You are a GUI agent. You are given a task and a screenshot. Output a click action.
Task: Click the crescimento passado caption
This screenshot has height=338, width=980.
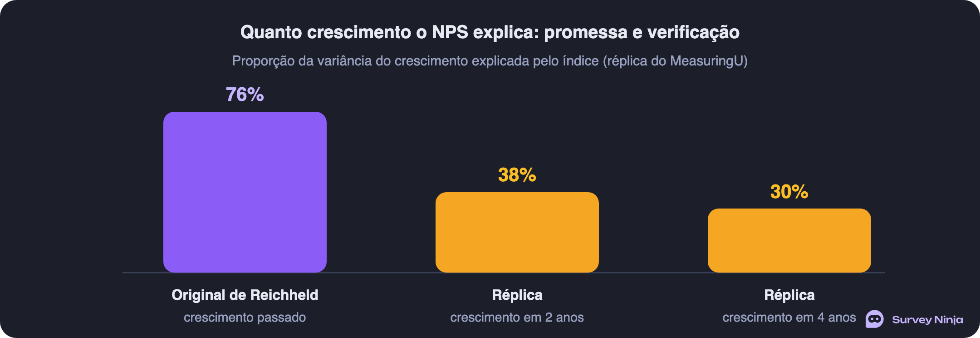pyautogui.click(x=245, y=317)
